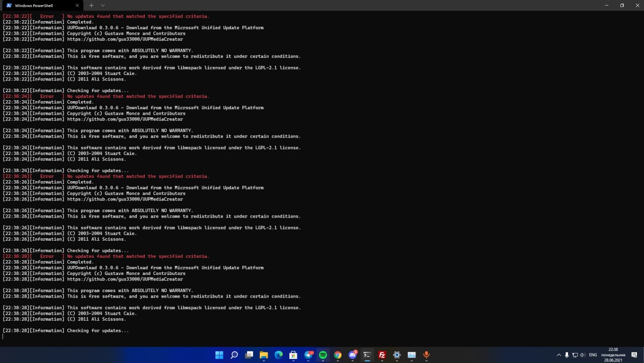Launch Microsoft Edge from the taskbar
This screenshot has height=363, width=644.
pos(278,355)
